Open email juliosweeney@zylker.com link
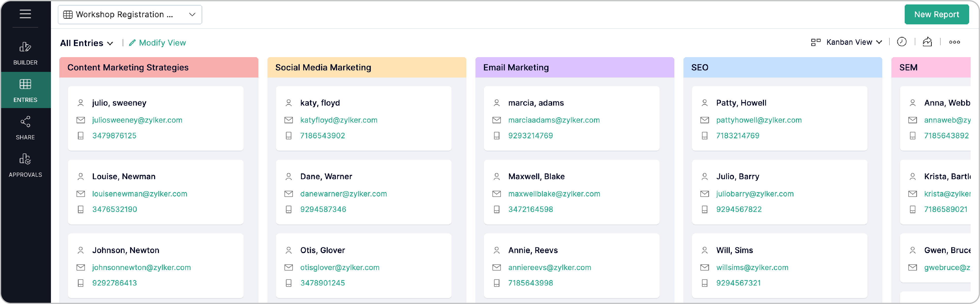 (137, 120)
